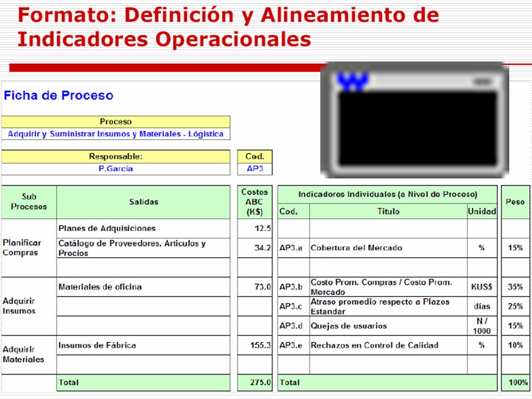This screenshot has height=399, width=532.
Task: Select the 'Materiales de oficina' cell
Action: coord(144,287)
